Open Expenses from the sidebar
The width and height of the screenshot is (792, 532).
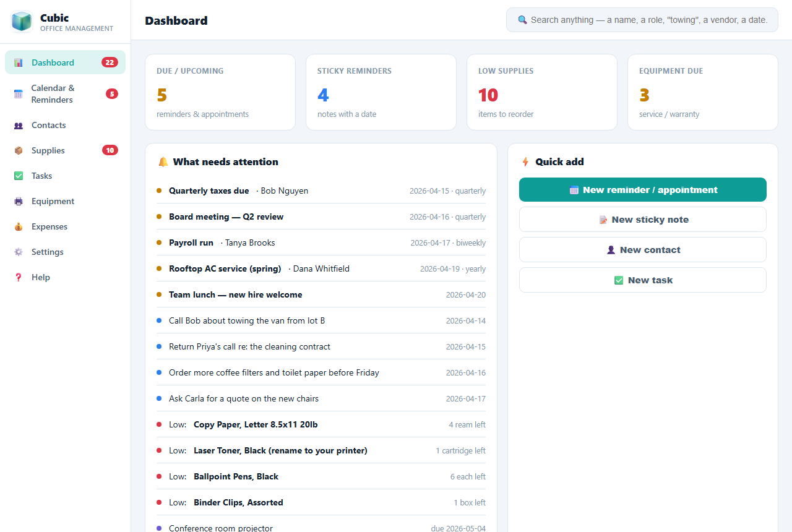(x=65, y=226)
